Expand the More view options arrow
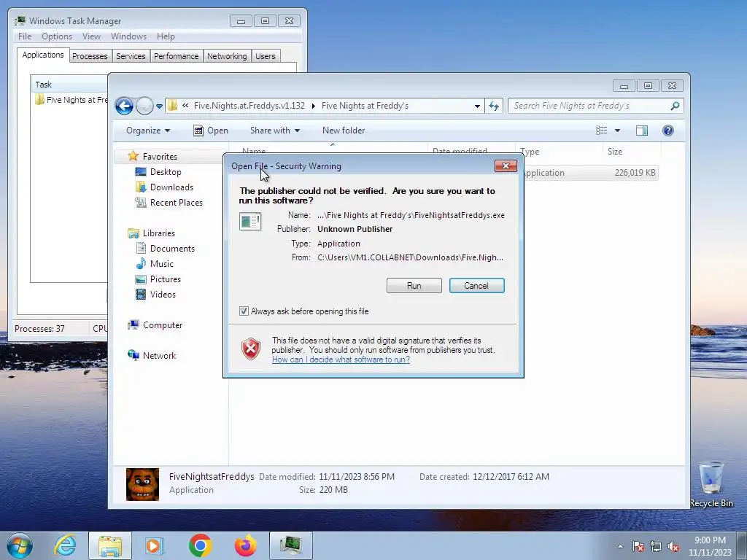Screen dimensions: 747x560 [x=617, y=131]
